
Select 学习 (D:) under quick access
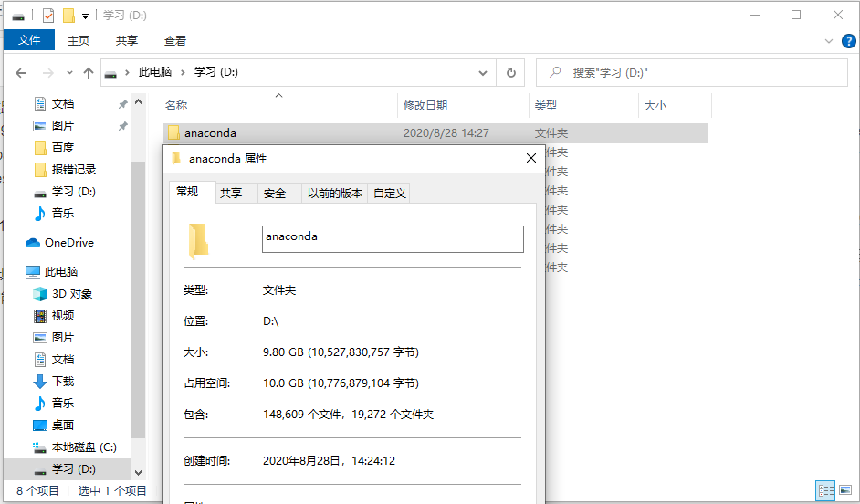click(74, 192)
